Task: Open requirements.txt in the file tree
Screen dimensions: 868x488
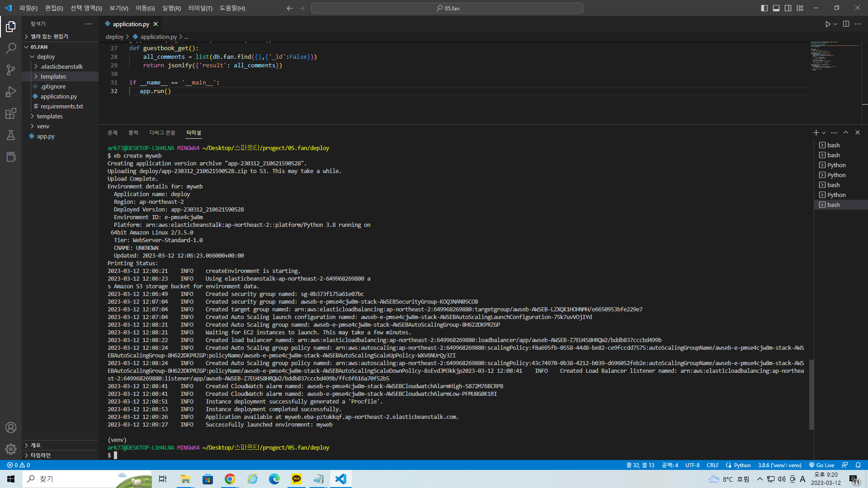Action: tap(62, 107)
